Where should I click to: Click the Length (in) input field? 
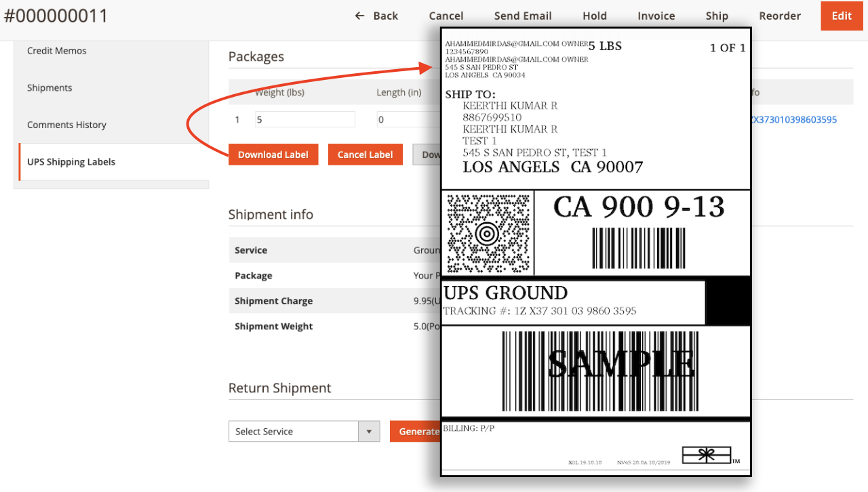click(x=409, y=119)
